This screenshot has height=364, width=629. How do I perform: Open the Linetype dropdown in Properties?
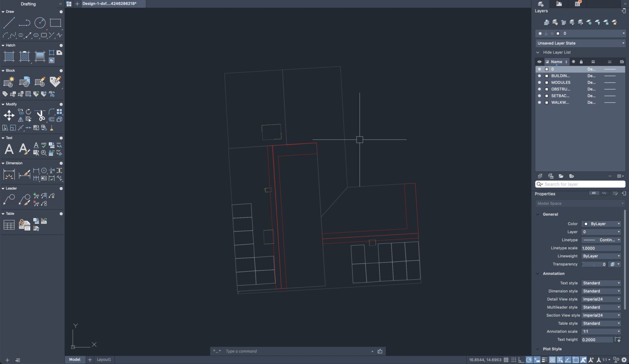coord(601,240)
